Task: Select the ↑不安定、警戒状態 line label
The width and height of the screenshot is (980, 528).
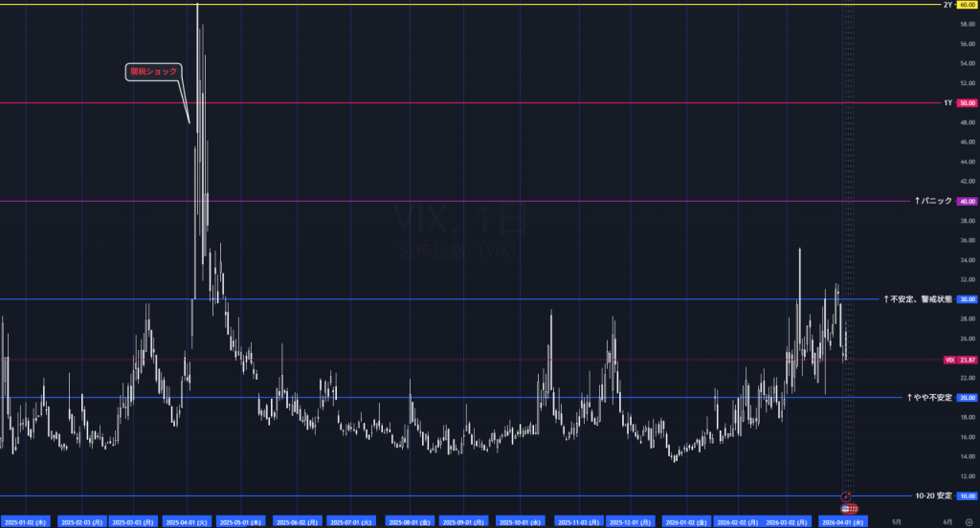Action: (x=917, y=299)
